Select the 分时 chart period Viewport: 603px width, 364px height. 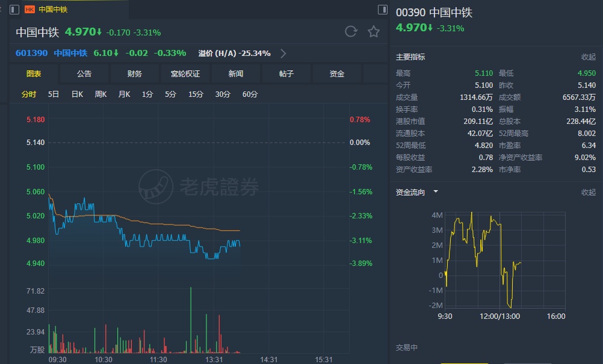29,94
